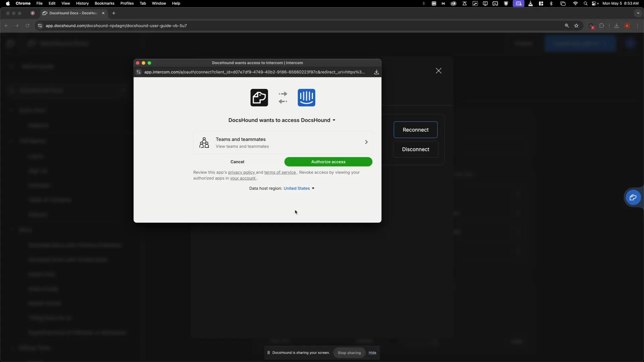Open the Edit menu
Screen dimensions: 644x362
(x=52, y=3)
